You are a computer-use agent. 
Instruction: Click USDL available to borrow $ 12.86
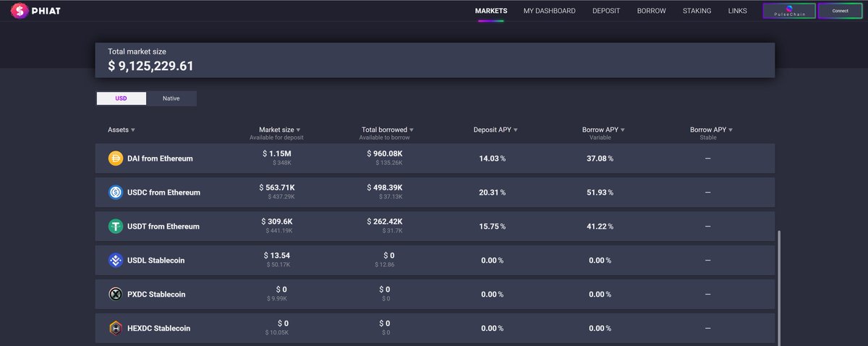[385, 265]
